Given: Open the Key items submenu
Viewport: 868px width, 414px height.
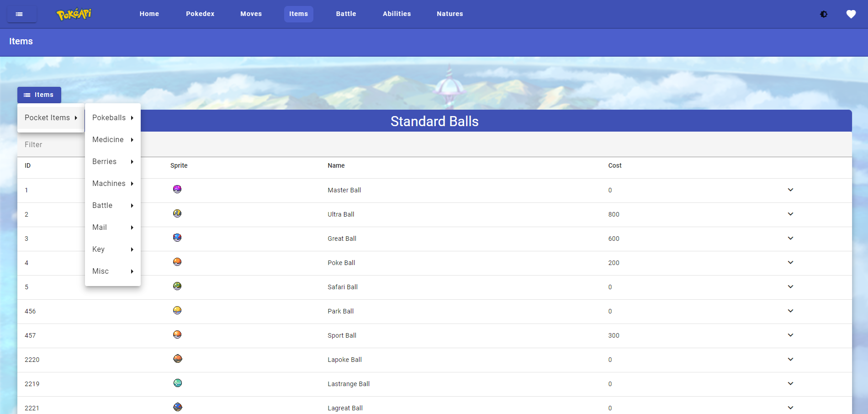Looking at the screenshot, I should (x=113, y=249).
